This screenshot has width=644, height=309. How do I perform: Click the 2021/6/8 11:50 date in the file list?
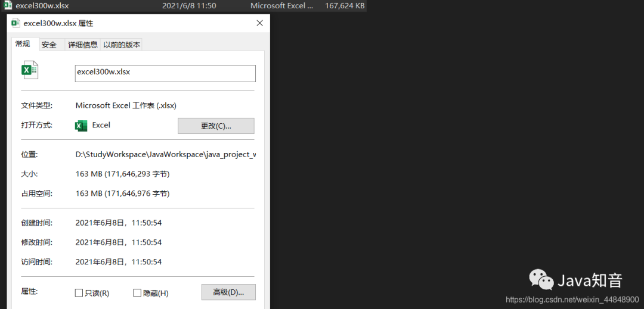(x=189, y=6)
